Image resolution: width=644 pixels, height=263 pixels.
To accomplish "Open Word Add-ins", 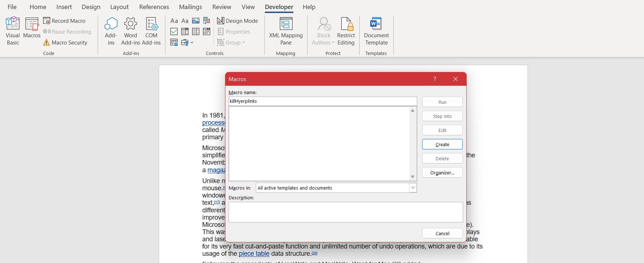I will pos(131,31).
